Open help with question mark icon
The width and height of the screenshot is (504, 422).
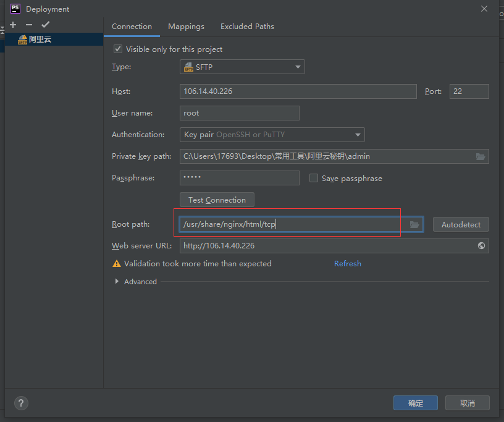pos(21,403)
